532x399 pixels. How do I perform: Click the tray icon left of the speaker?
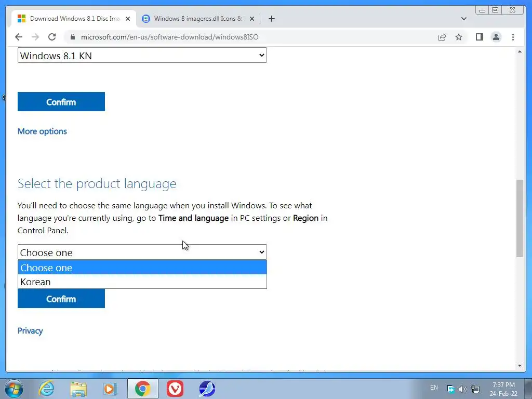(x=450, y=389)
